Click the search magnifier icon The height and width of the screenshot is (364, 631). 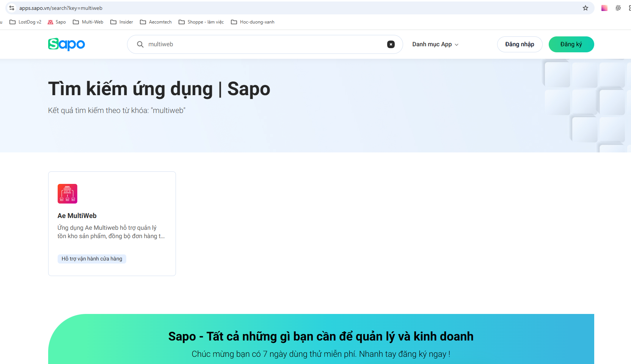click(x=140, y=44)
